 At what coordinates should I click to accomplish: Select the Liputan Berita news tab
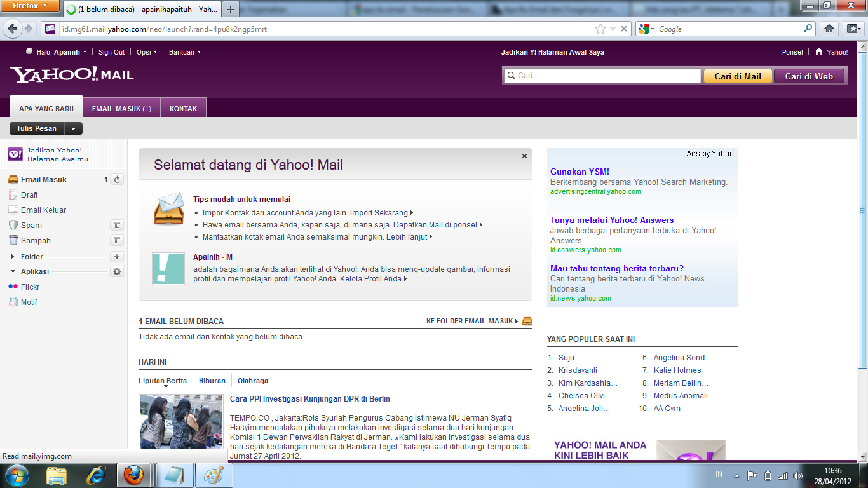coord(163,381)
